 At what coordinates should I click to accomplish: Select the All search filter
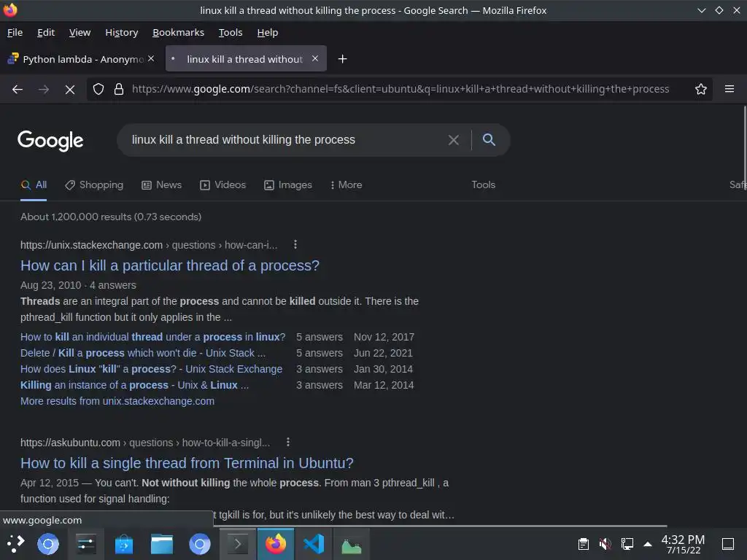(x=34, y=184)
